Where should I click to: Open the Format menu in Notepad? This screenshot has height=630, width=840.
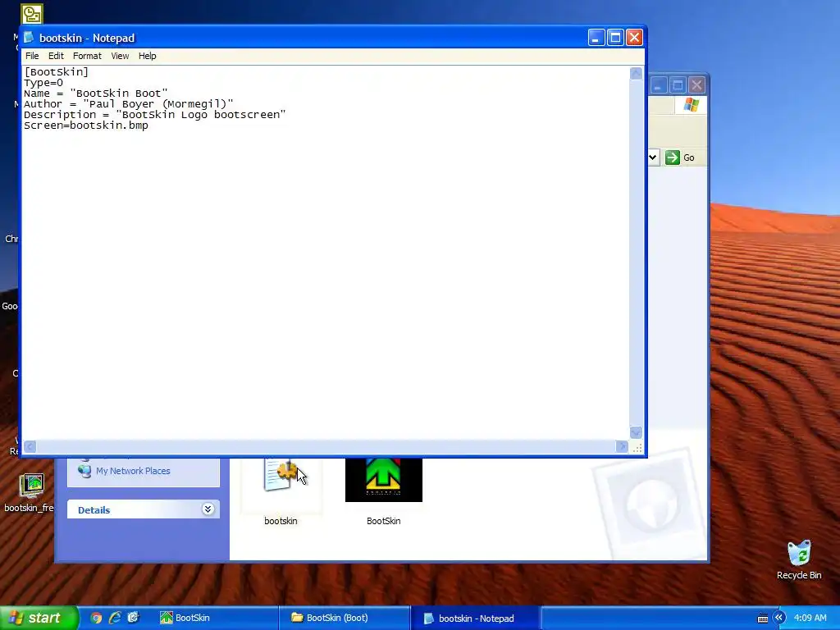87,56
